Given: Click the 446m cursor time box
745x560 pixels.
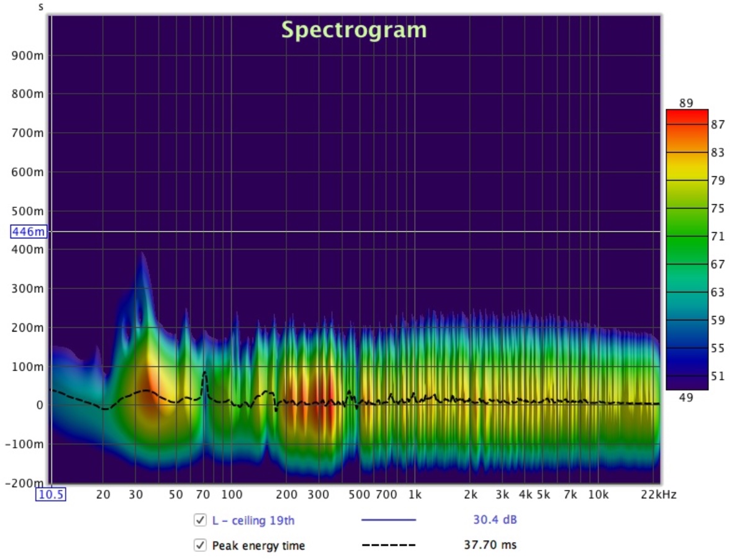Looking at the screenshot, I should (29, 232).
